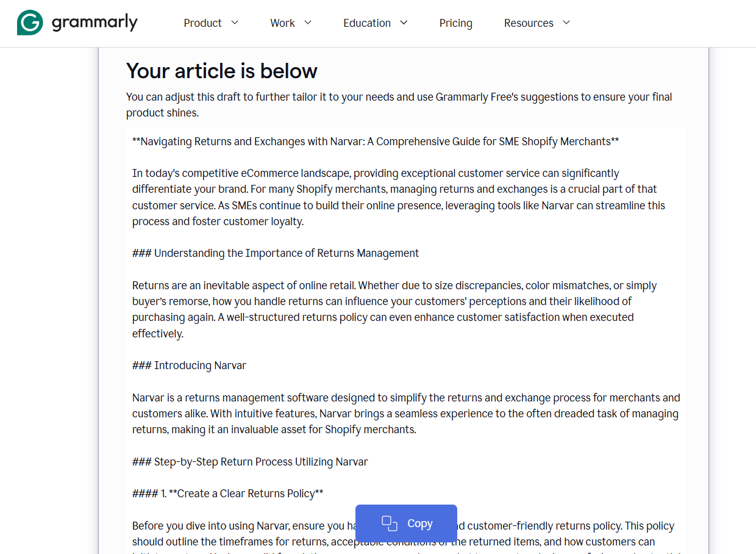Click '#### 1. **Create a Clear Returns Policy**'
The height and width of the screenshot is (554, 756).
click(x=228, y=494)
